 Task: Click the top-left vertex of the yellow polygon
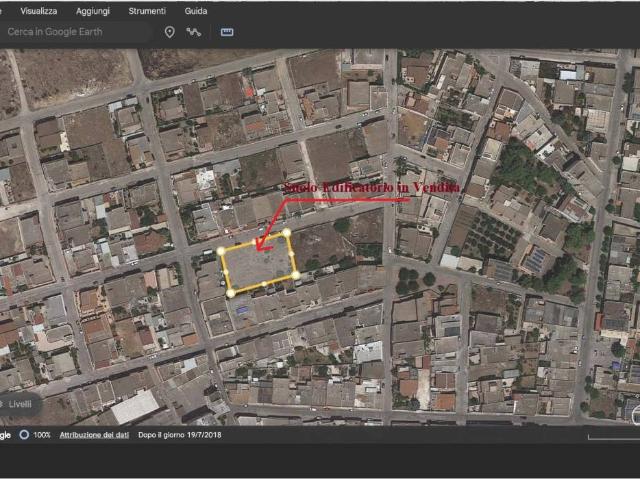point(221,251)
